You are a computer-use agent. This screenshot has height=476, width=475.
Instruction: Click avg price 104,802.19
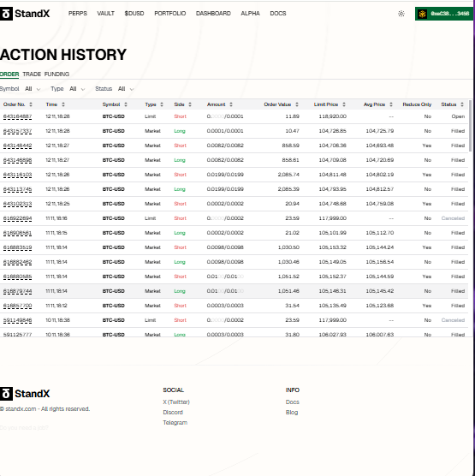(x=380, y=175)
